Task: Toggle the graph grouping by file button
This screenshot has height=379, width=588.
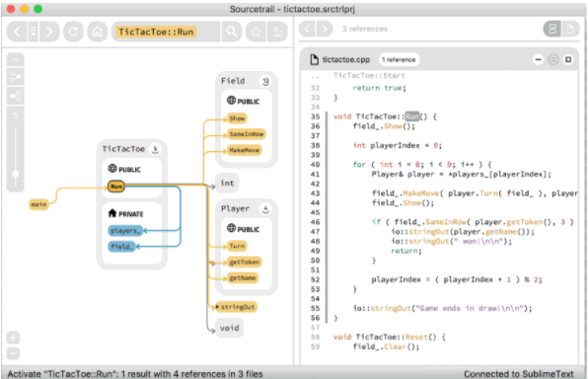Action: coord(16,96)
